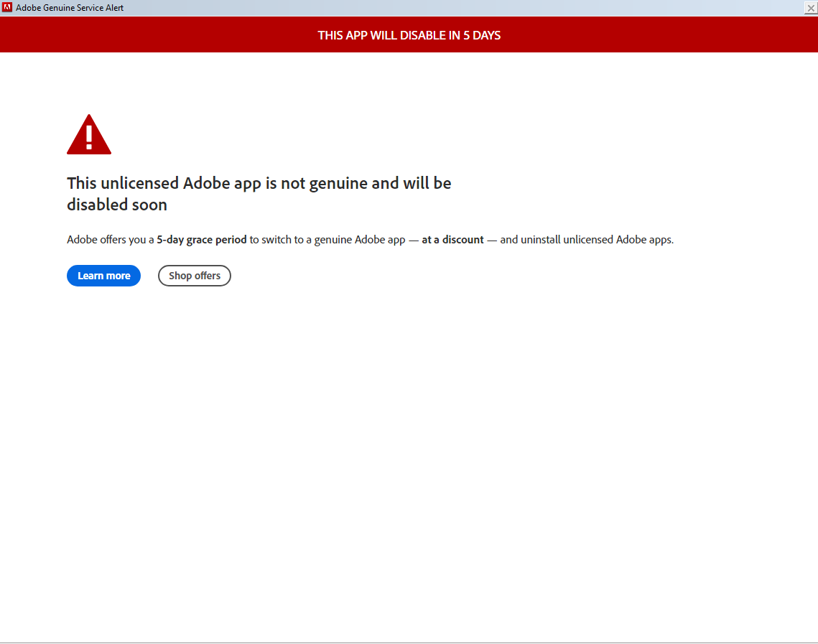This screenshot has height=644, width=818.
Task: Click the gray divider line at the window bottom
Action: [409, 643]
